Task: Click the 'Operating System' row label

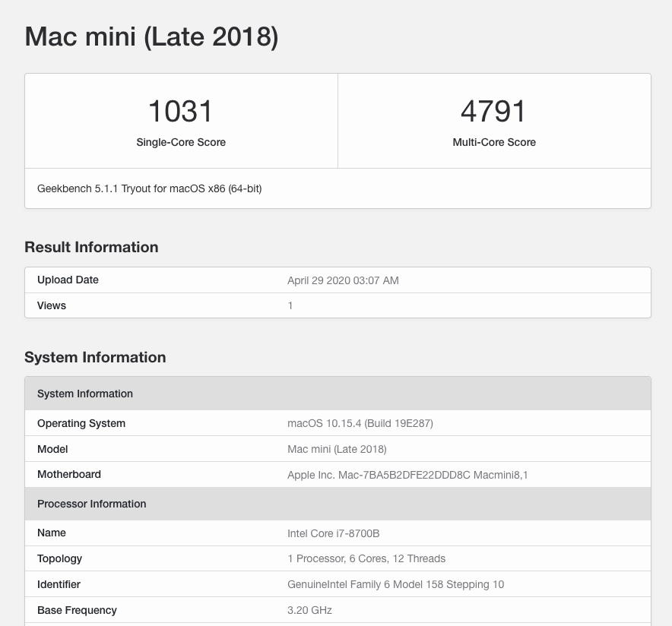Action: coord(81,423)
